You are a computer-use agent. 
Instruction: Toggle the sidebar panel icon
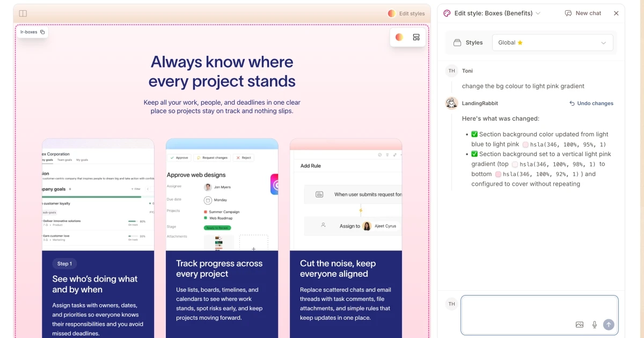[x=23, y=13]
